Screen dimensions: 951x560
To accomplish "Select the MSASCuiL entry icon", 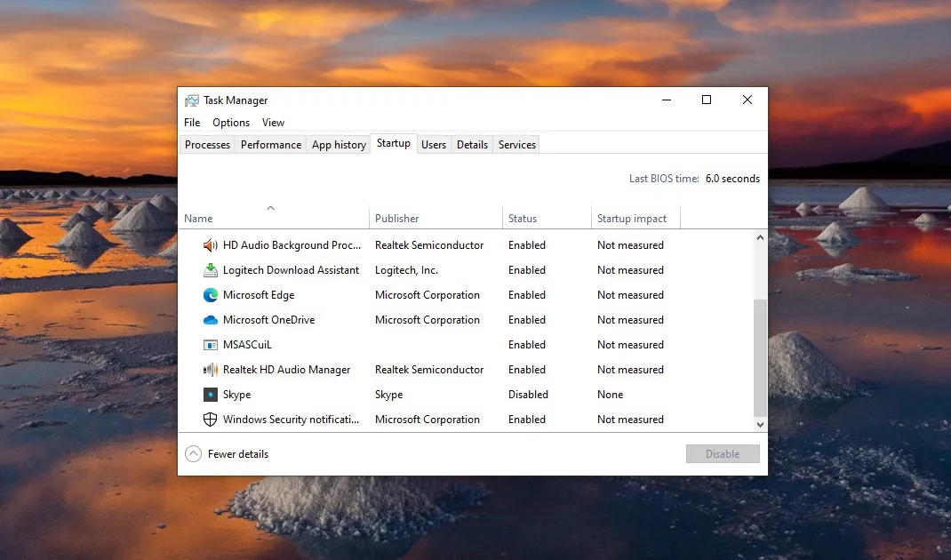I will coord(211,345).
